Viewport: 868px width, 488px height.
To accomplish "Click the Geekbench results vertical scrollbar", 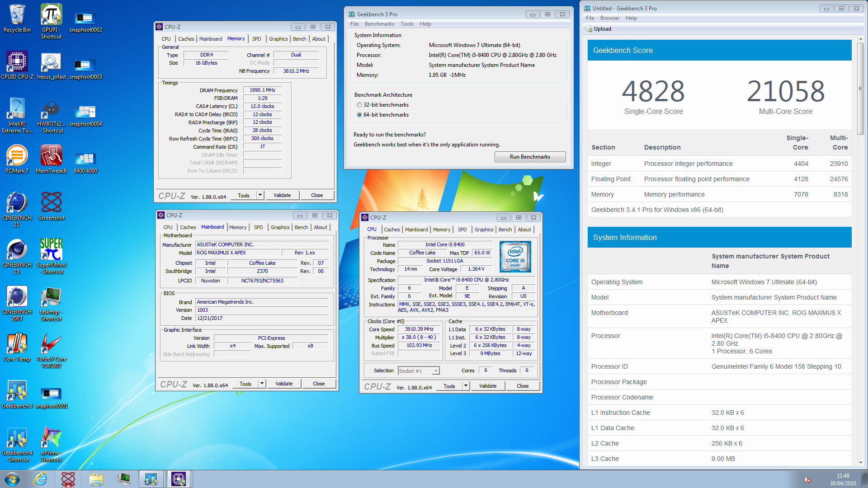I will tap(861, 89).
